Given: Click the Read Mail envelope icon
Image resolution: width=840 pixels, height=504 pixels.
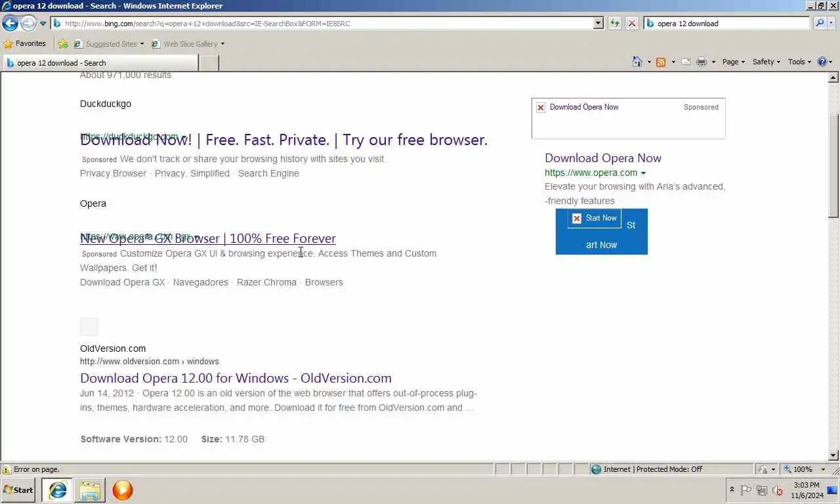Looking at the screenshot, I should tap(686, 62).
